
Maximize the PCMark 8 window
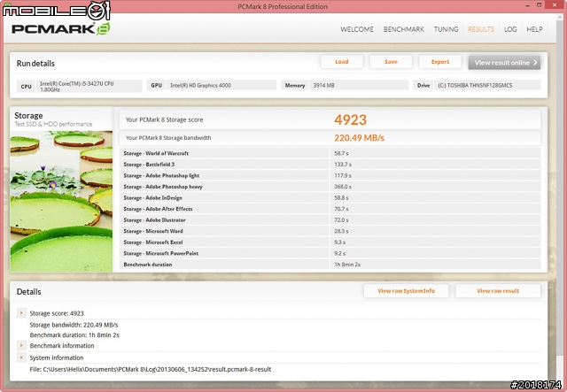[x=540, y=5]
